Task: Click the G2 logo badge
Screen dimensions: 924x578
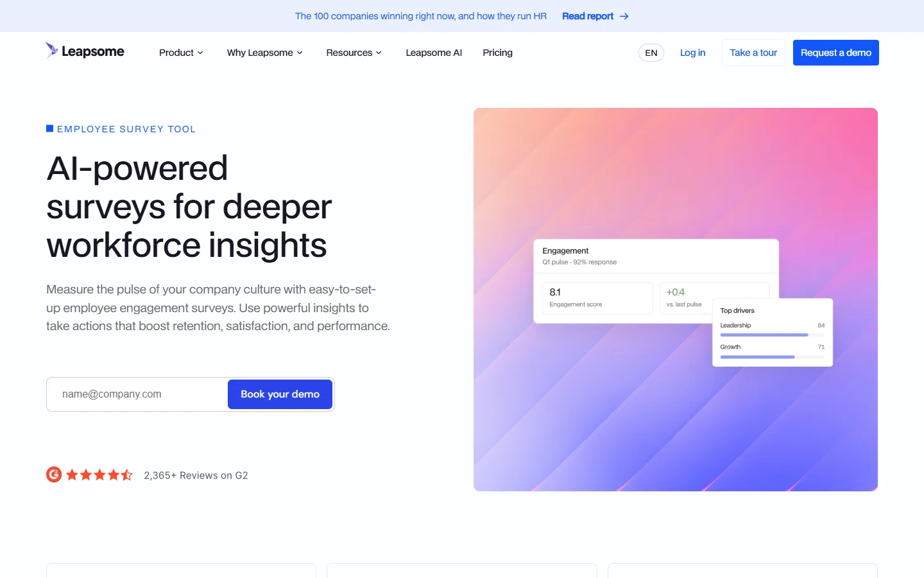Action: (54, 475)
